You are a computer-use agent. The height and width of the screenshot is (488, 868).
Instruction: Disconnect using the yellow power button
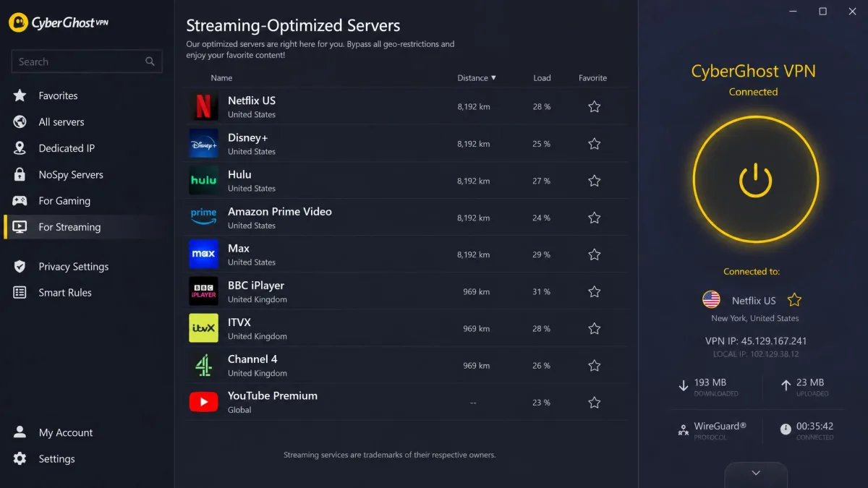[x=755, y=180]
